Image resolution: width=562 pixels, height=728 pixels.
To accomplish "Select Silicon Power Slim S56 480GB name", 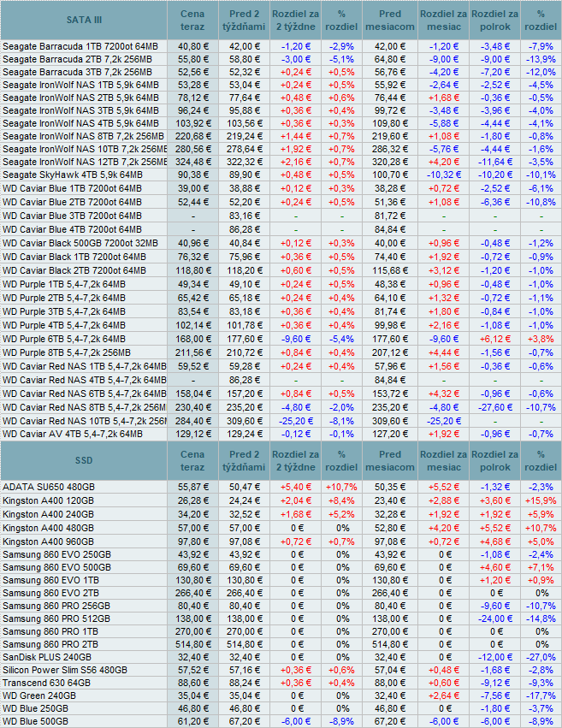I will (65, 671).
